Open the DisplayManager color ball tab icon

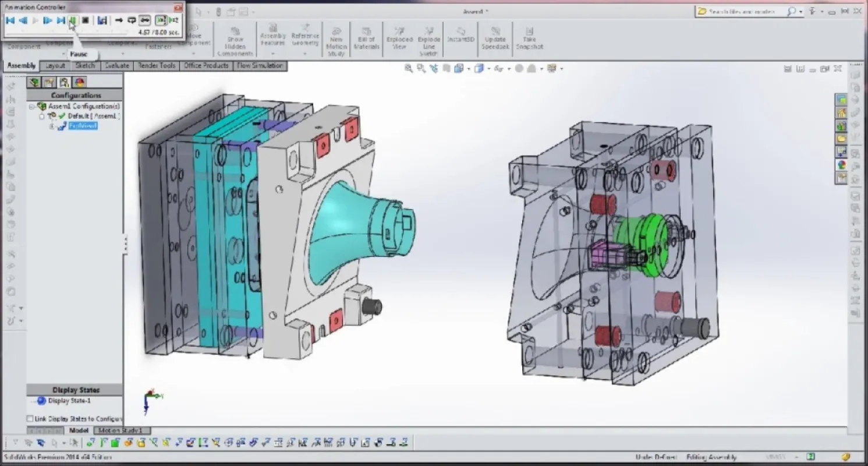(x=80, y=82)
